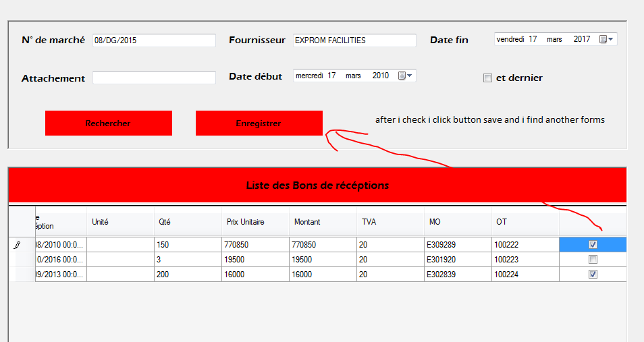This screenshot has height=342, width=644.
Task: Check the checkbox in row OT 100223
Action: pos(593,260)
